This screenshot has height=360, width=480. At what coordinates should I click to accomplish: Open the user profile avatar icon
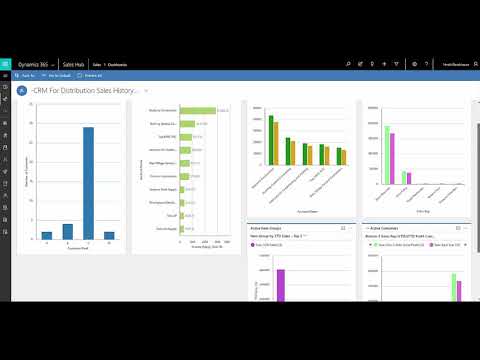(x=476, y=64)
